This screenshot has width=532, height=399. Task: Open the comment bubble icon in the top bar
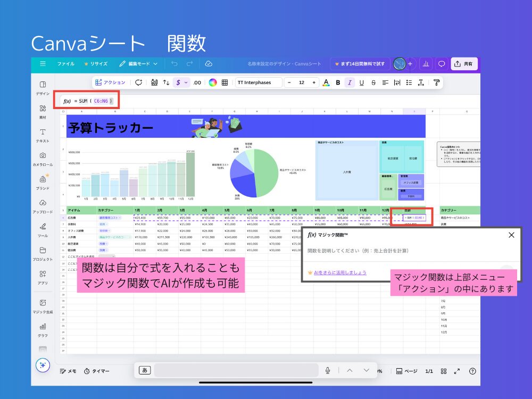coord(442,64)
